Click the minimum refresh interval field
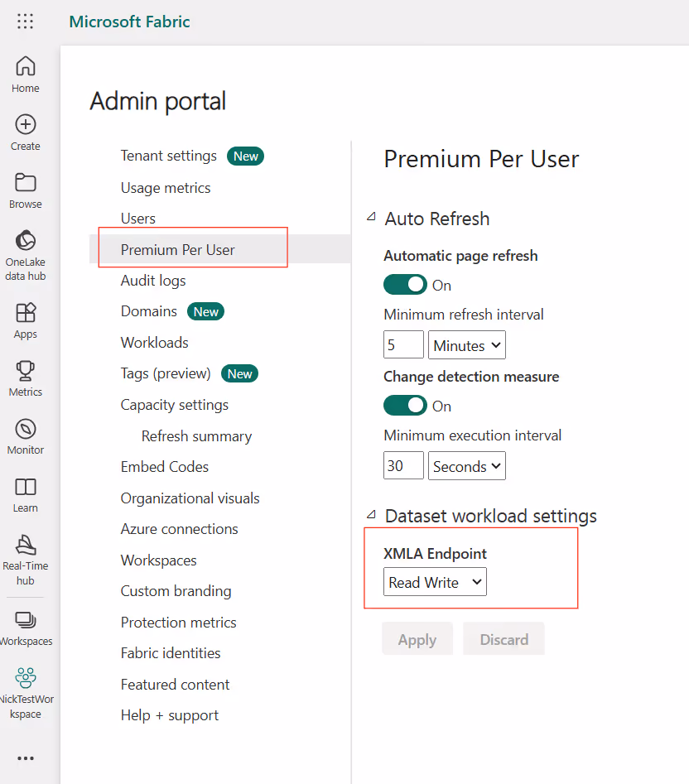Screen dimensions: 689x784 [x=403, y=345]
